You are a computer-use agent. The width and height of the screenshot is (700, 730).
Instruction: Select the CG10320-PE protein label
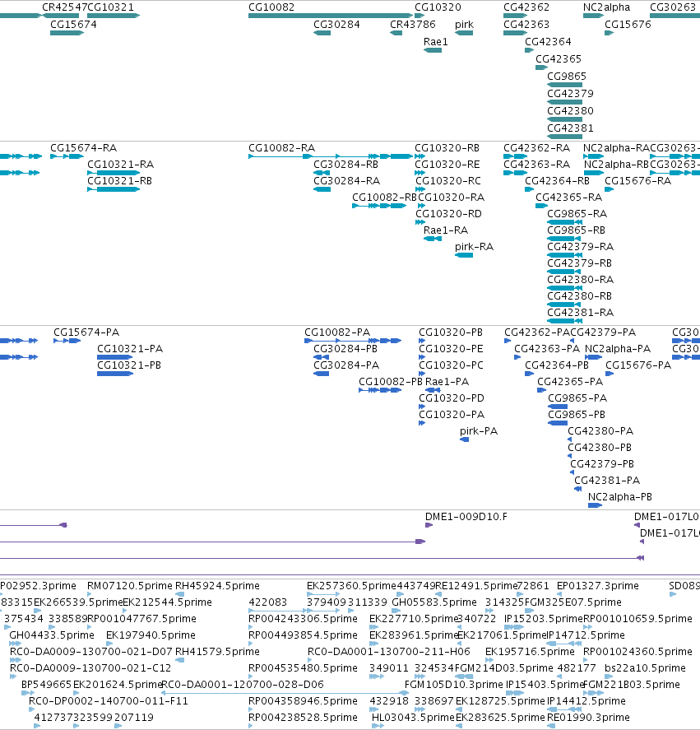point(451,349)
